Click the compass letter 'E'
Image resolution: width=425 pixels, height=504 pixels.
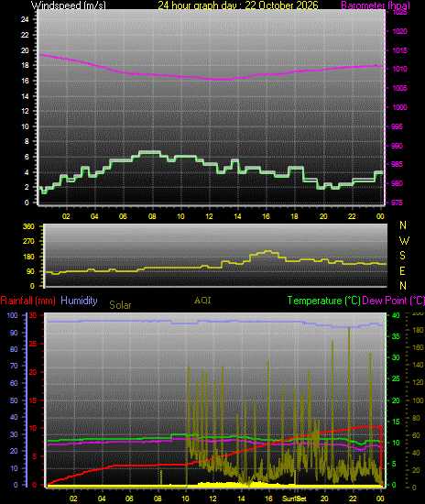pyautogui.click(x=402, y=271)
